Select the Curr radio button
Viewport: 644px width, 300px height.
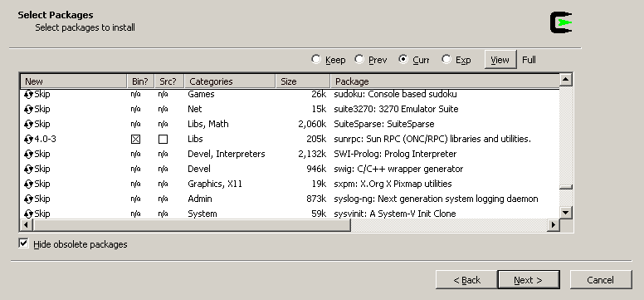pos(402,59)
